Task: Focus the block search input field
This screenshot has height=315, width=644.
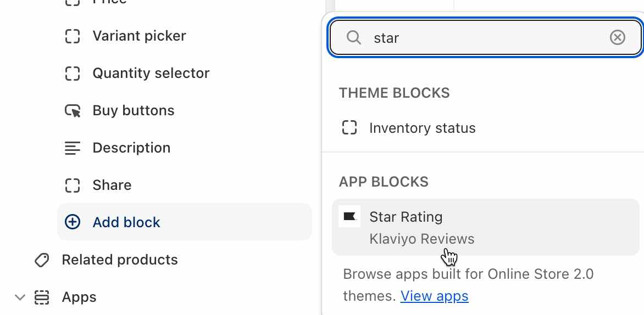Action: (x=484, y=38)
